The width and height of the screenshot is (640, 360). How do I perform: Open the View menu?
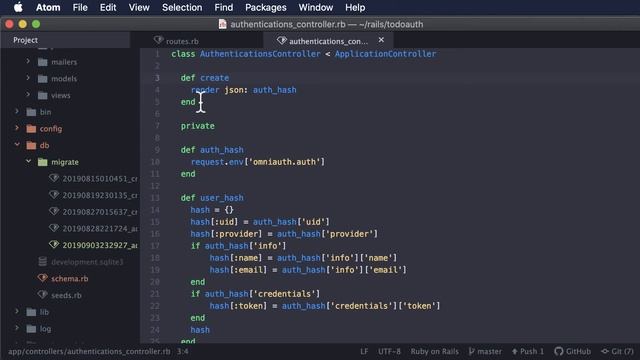(x=139, y=7)
